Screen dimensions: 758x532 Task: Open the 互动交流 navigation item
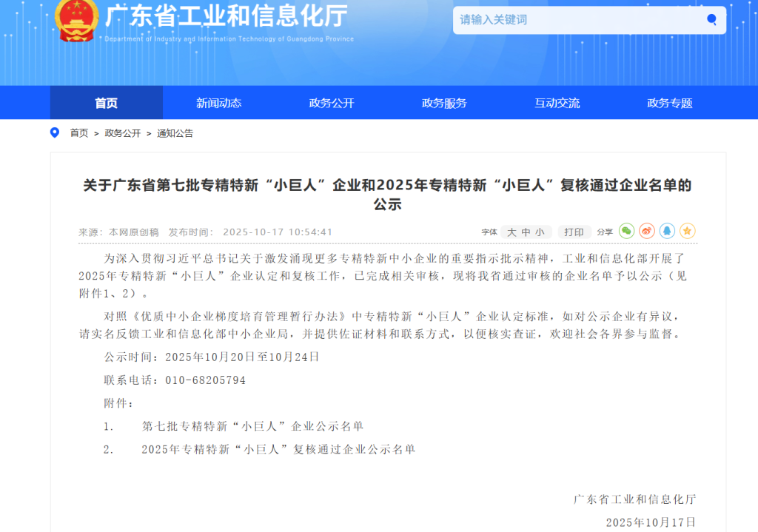[557, 103]
